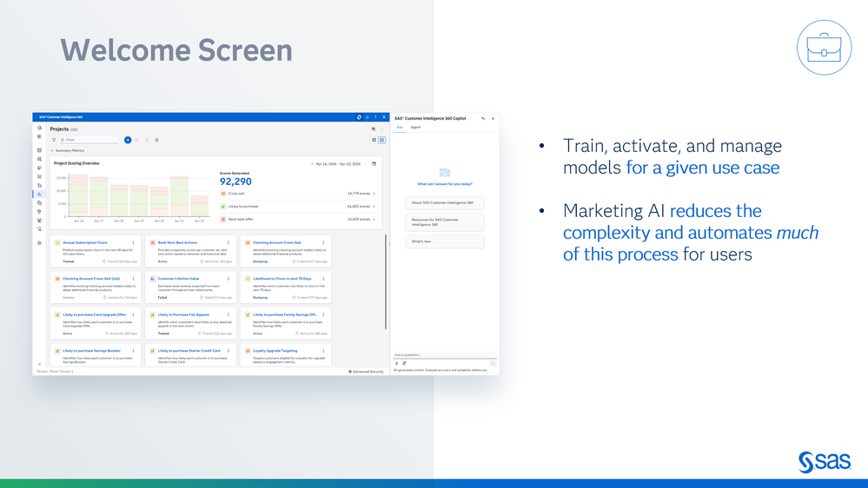Click About SAS Customer Intelligence 360 suggestion
This screenshot has height=488, width=868.
[x=445, y=203]
